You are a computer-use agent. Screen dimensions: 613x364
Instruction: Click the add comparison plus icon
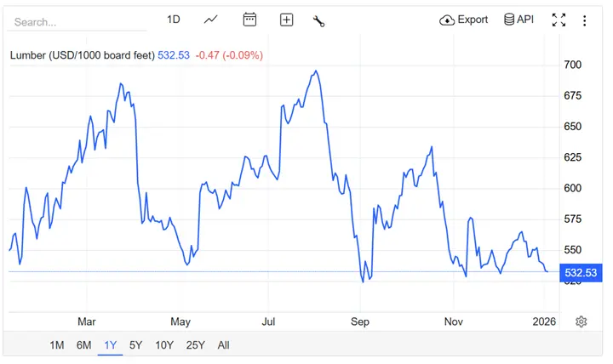pos(286,20)
